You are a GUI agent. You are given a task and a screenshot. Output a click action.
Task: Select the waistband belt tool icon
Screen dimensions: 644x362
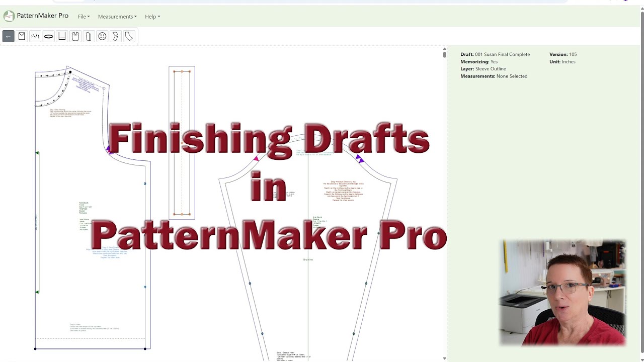48,36
